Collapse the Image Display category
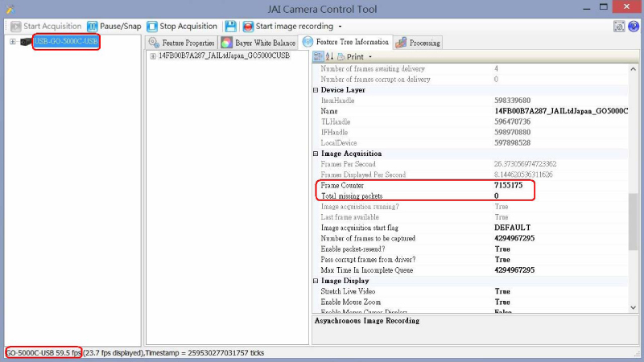This screenshot has height=362, width=644. pyautogui.click(x=316, y=281)
